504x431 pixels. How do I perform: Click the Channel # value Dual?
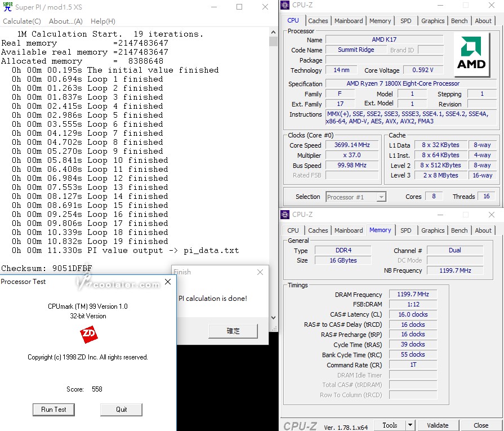[x=455, y=250]
